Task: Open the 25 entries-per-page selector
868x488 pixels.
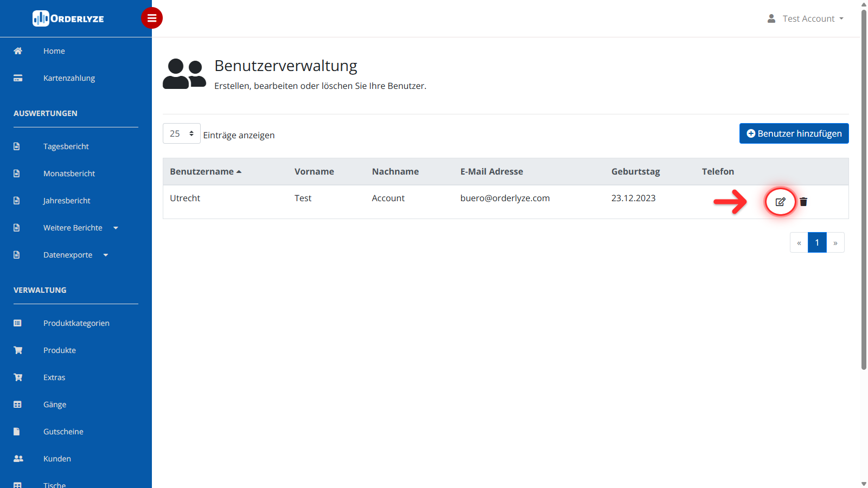Action: tap(182, 133)
